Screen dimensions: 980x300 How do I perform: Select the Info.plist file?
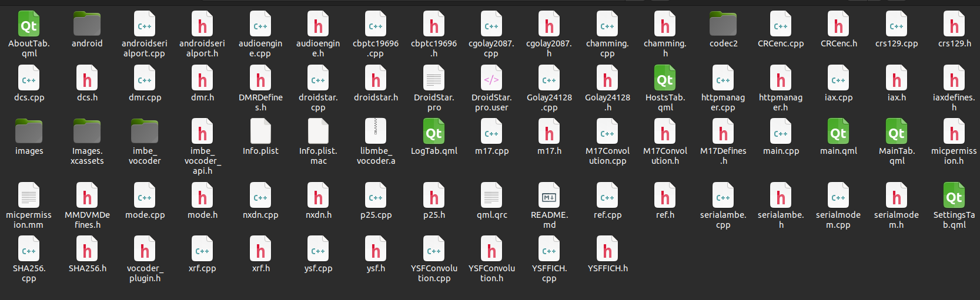coord(260,133)
